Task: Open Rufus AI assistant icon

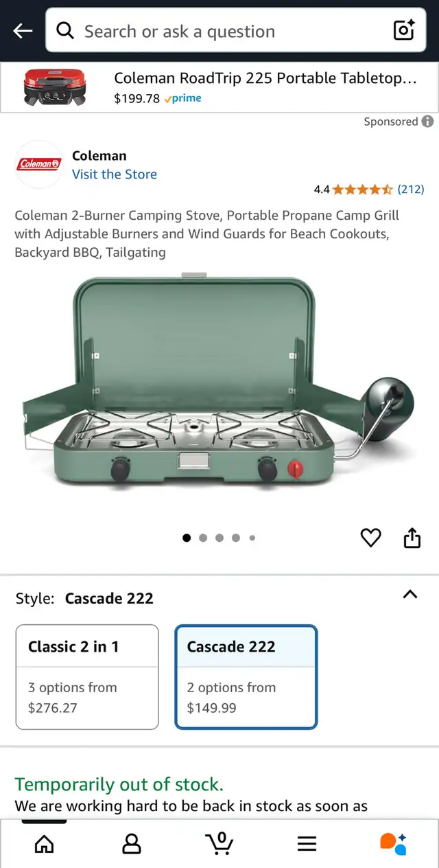Action: 394,843
